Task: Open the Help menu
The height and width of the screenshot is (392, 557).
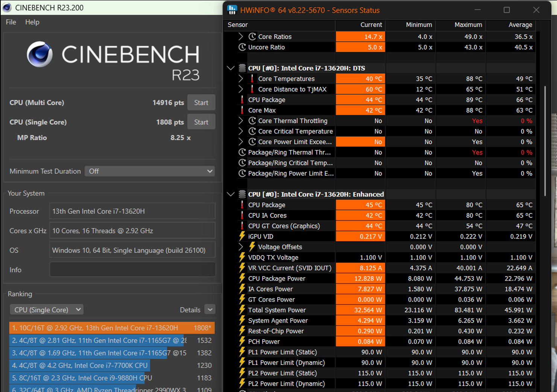Action: [x=32, y=22]
